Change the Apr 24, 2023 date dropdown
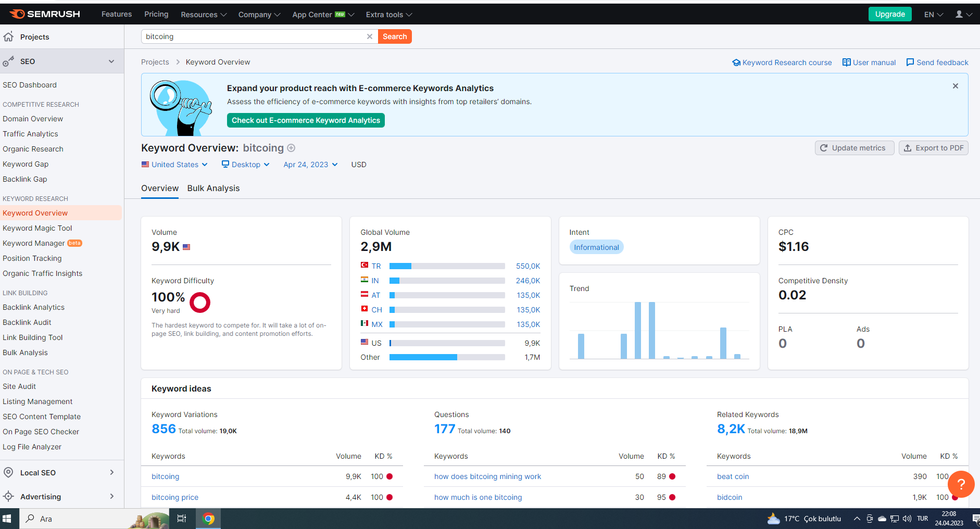 point(310,165)
